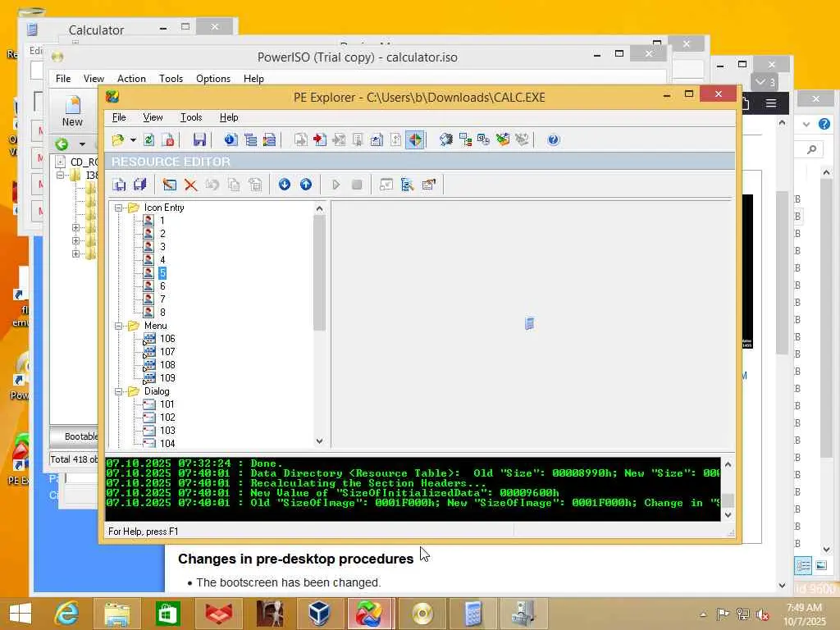The image size is (840, 630).
Task: Click the red arrow Import viewer icon
Action: click(x=320, y=140)
